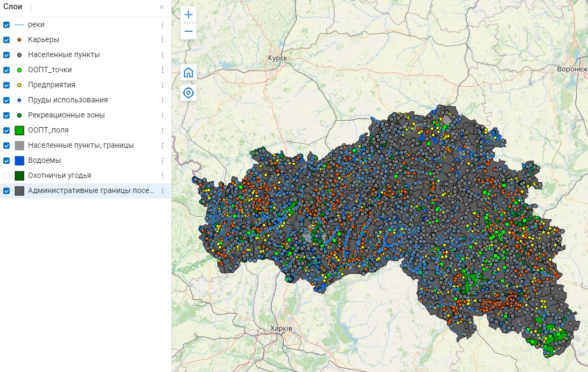Uncheck the Населенные пункты layer
The width and height of the screenshot is (588, 372).
tap(6, 55)
